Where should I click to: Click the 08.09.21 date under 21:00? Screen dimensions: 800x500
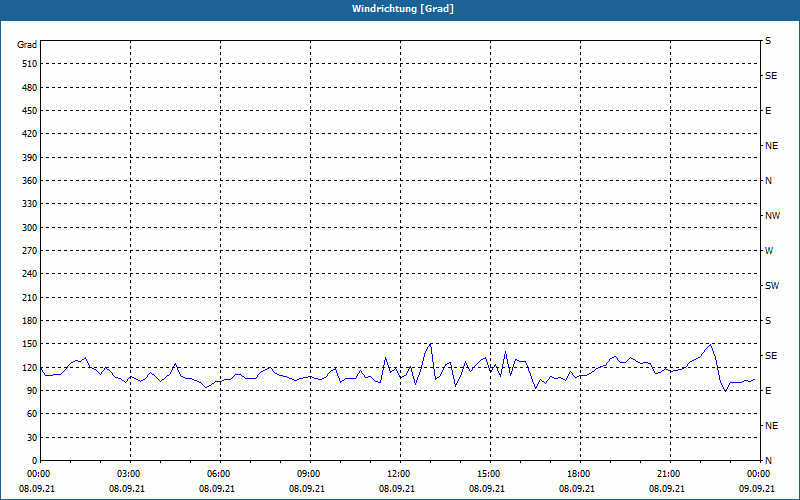[666, 489]
